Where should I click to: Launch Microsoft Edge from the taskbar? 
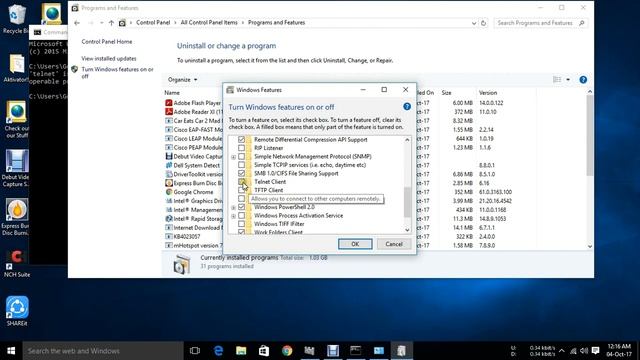(x=218, y=351)
